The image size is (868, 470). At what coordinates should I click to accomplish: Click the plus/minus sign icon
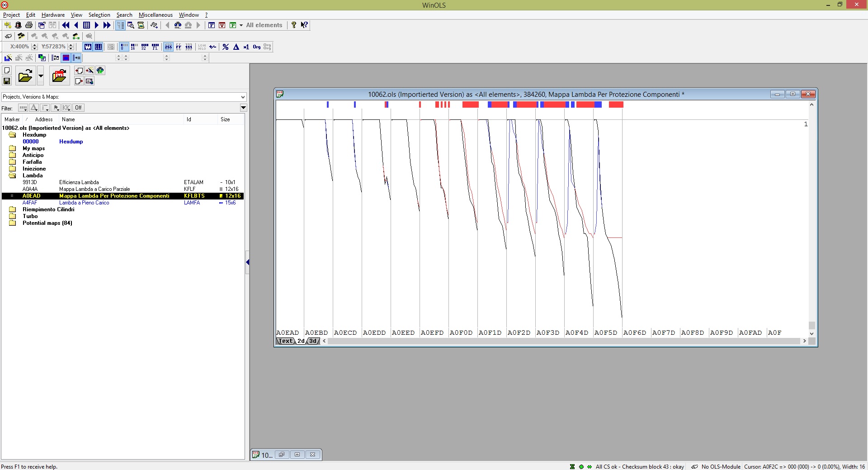[212, 47]
